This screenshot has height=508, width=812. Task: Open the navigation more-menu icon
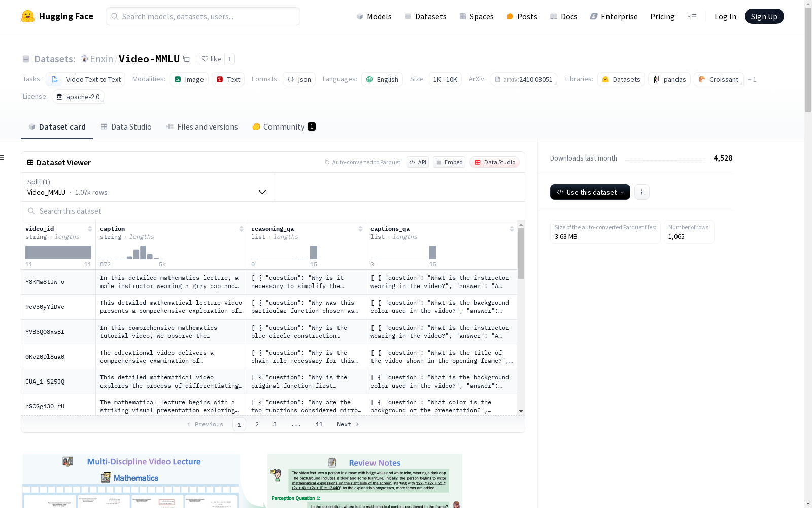(692, 16)
